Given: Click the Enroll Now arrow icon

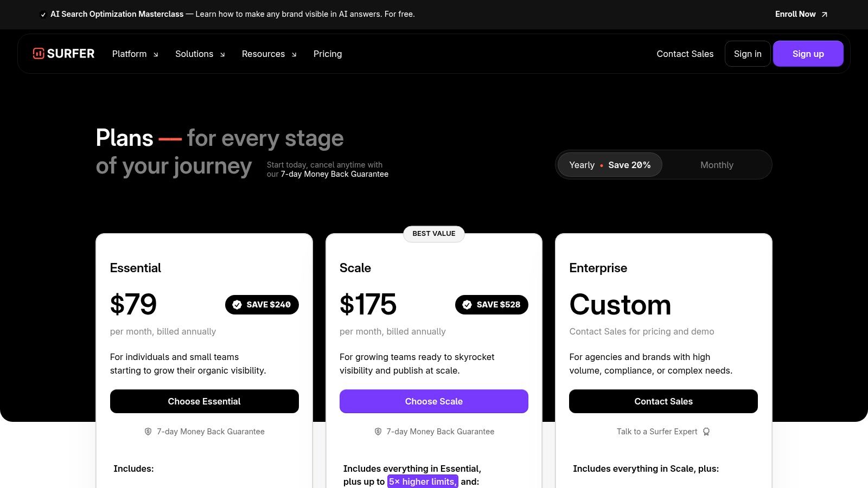Looking at the screenshot, I should pos(824,15).
